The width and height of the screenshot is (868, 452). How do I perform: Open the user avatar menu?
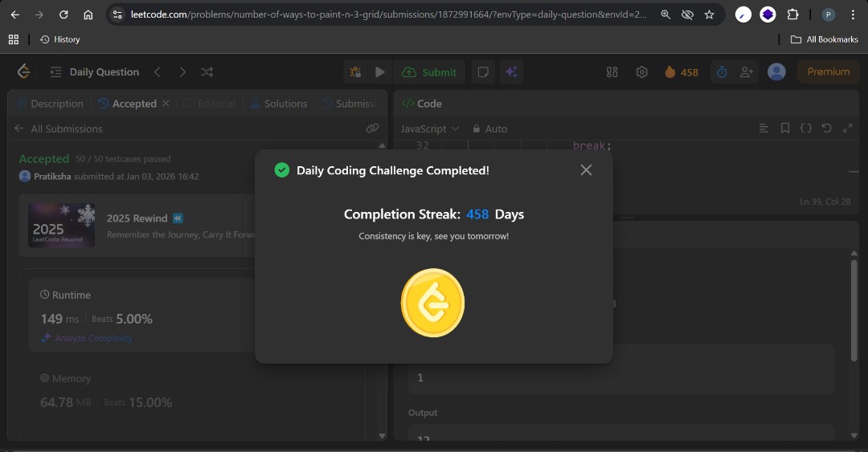click(776, 72)
